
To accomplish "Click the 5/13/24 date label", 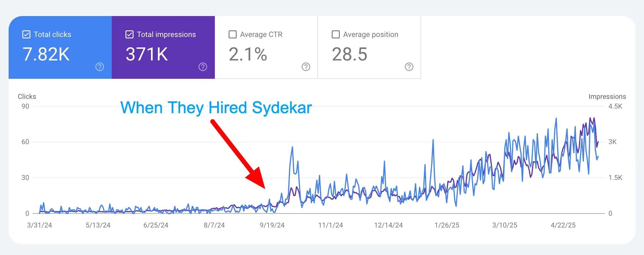I will [98, 225].
